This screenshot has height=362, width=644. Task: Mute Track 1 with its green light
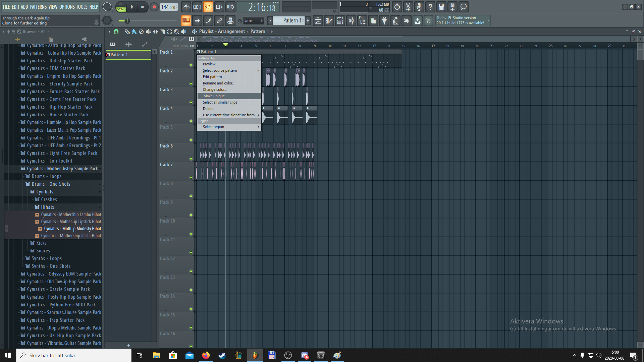coord(191,65)
